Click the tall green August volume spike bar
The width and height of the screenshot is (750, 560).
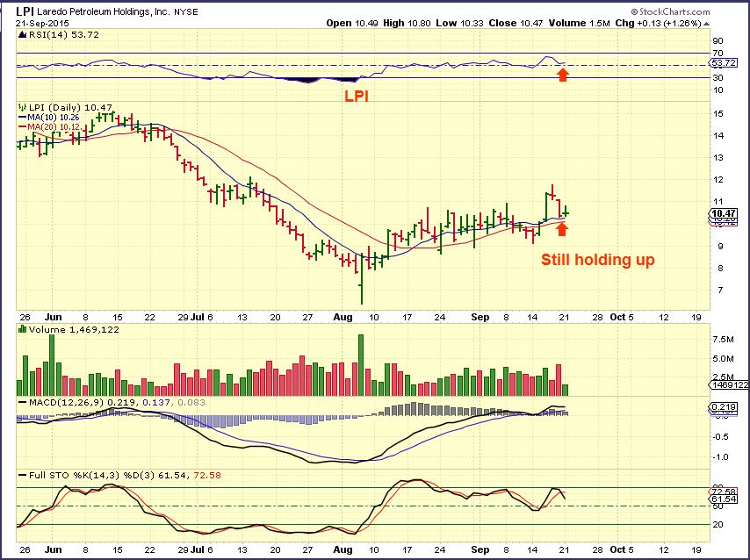tap(361, 365)
